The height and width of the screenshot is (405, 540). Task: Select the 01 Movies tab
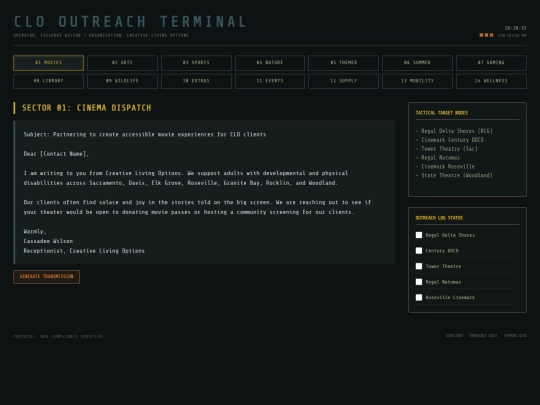(48, 63)
